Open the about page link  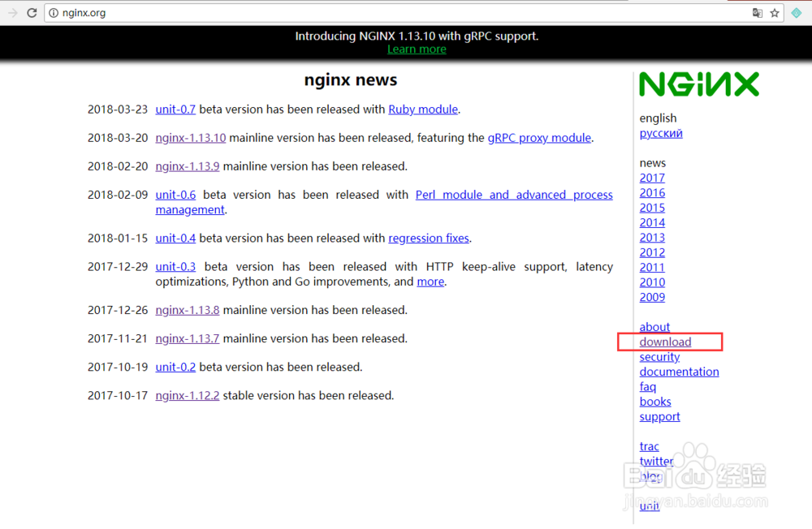[x=654, y=327]
